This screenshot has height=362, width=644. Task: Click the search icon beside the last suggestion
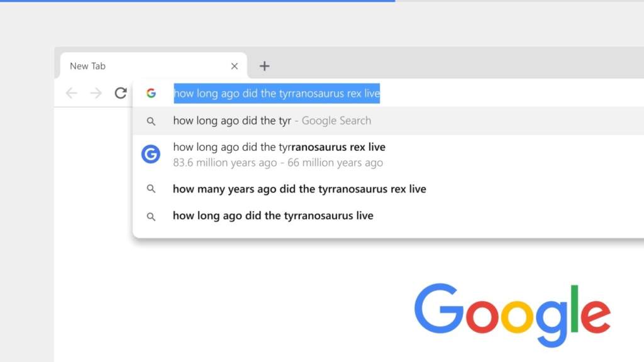pos(151,216)
